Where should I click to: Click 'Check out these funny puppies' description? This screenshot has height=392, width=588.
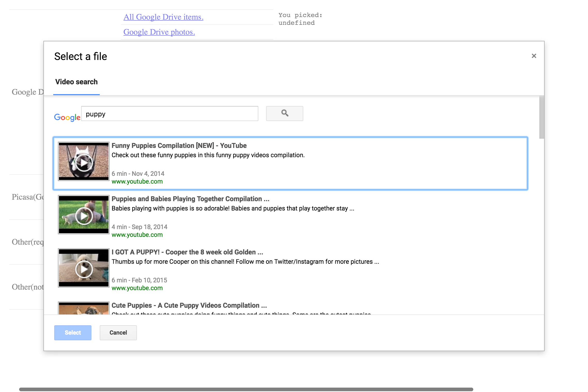[x=208, y=155]
